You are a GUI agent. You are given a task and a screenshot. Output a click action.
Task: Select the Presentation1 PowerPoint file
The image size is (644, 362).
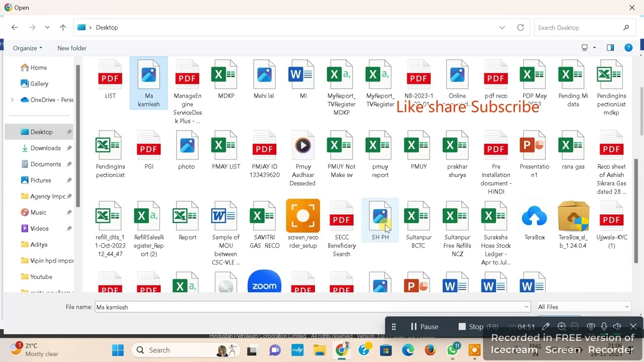[534, 154]
